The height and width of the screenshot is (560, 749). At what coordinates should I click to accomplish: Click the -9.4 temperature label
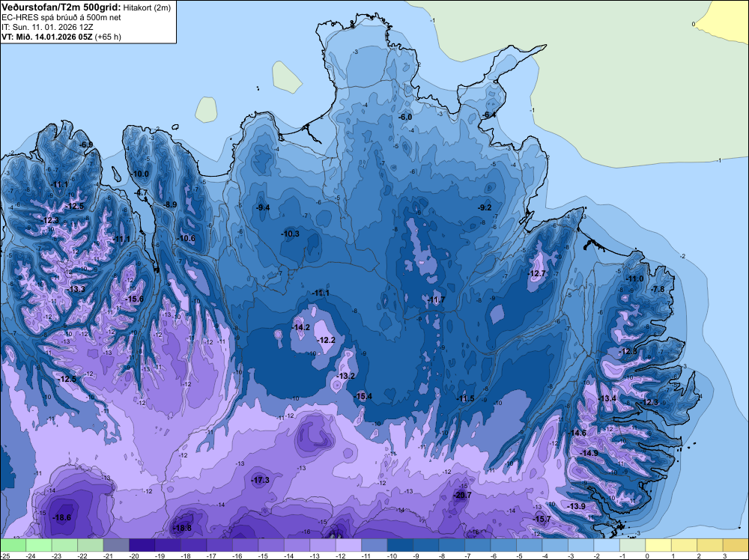tap(263, 207)
